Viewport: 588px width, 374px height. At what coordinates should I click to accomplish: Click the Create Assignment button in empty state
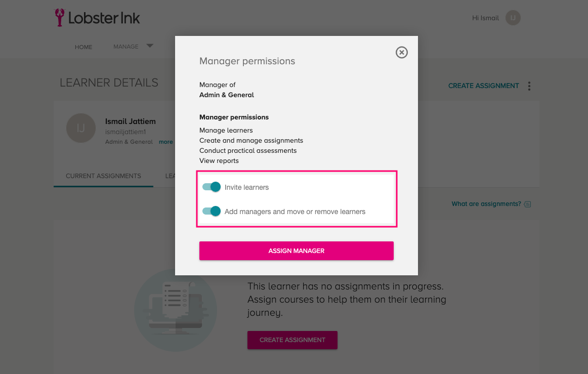pos(292,340)
